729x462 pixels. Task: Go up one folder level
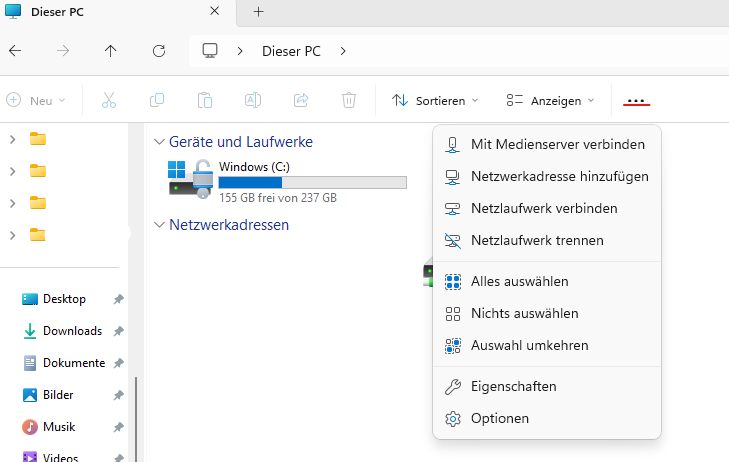110,50
